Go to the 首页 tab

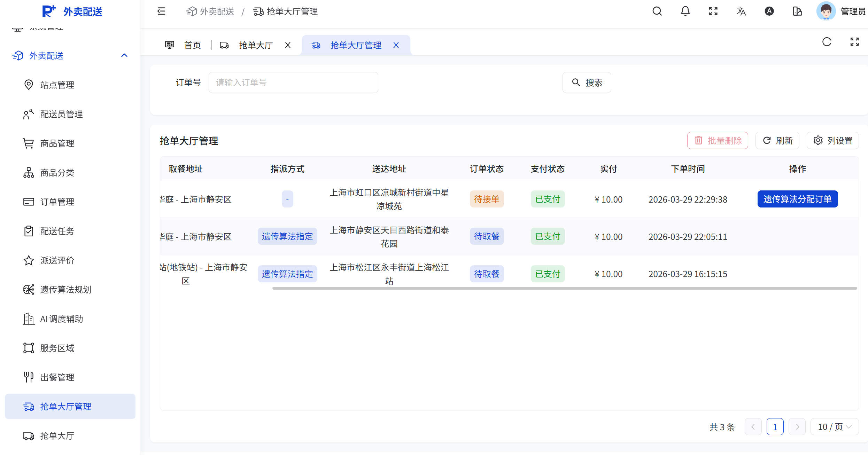coord(192,45)
